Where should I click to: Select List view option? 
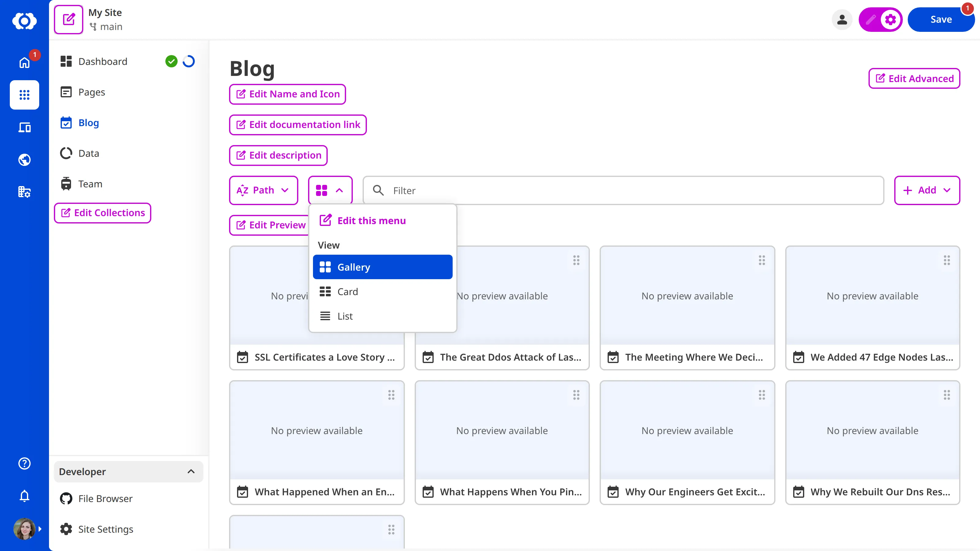[382, 316]
